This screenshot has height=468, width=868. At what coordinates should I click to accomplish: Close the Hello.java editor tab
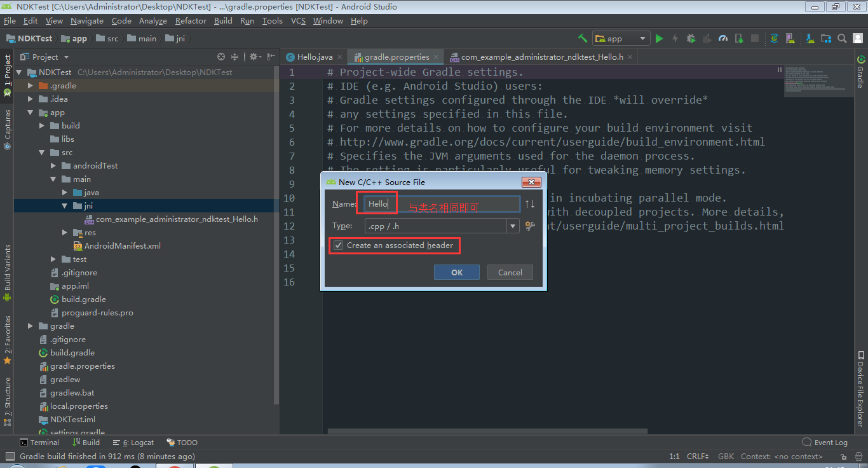click(x=341, y=57)
